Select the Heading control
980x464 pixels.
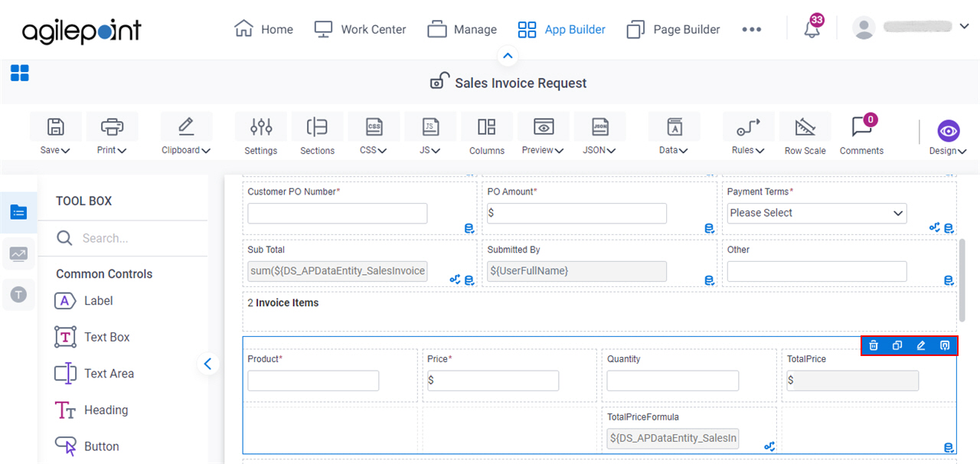pos(92,410)
